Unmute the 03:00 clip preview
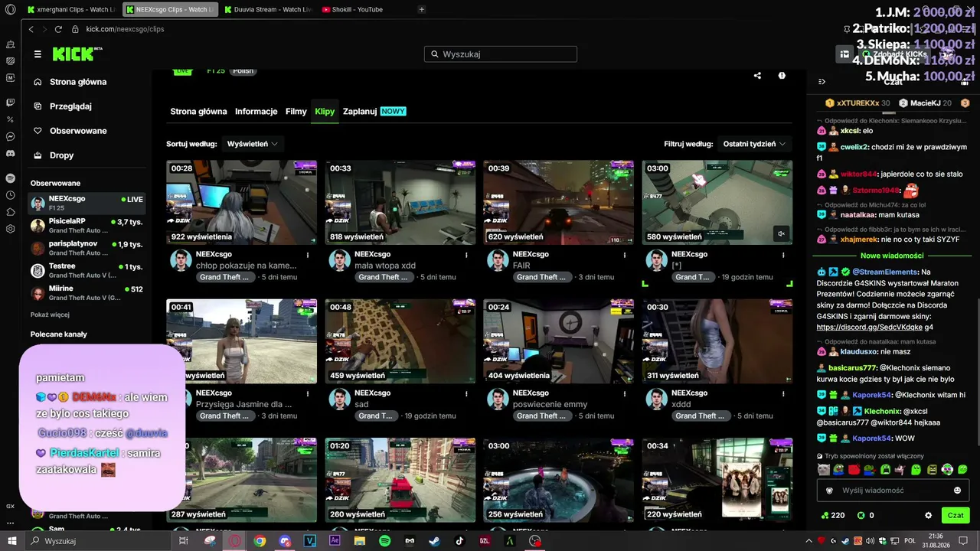The image size is (980, 551). [x=781, y=234]
